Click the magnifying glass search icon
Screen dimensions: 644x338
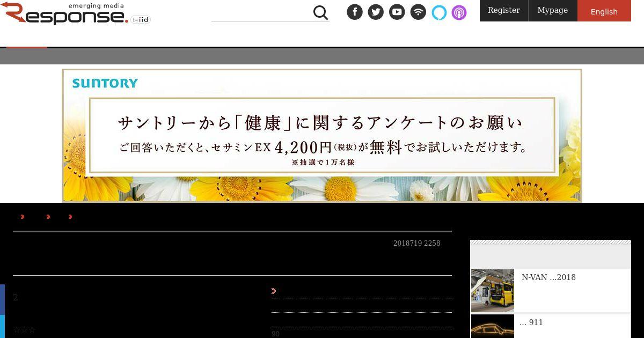(x=320, y=12)
